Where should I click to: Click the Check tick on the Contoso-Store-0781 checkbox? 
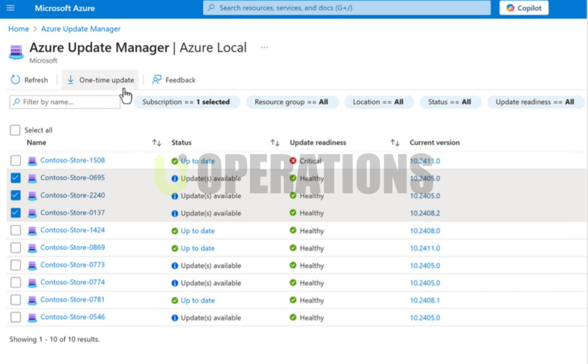[16, 300]
